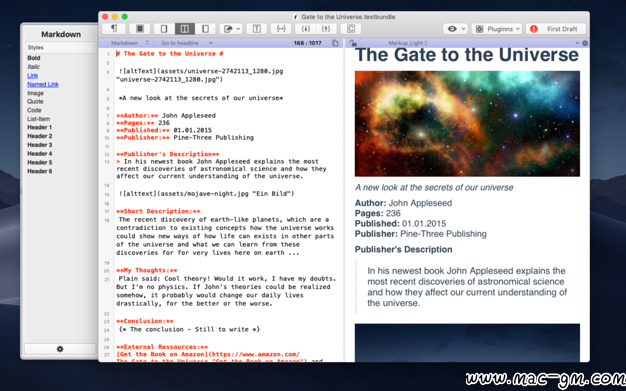Screen dimensions: 626x391
Task: Click the boxed C toolbar icon
Action: 351,29
